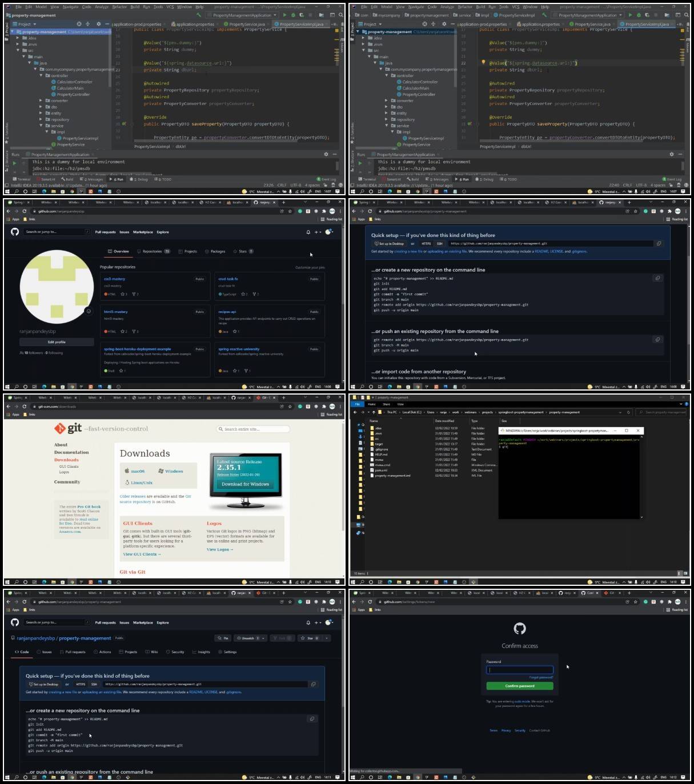This screenshot has height=784, width=694.
Task: Open the Refactor menu in left IntelliJ
Action: click(119, 7)
